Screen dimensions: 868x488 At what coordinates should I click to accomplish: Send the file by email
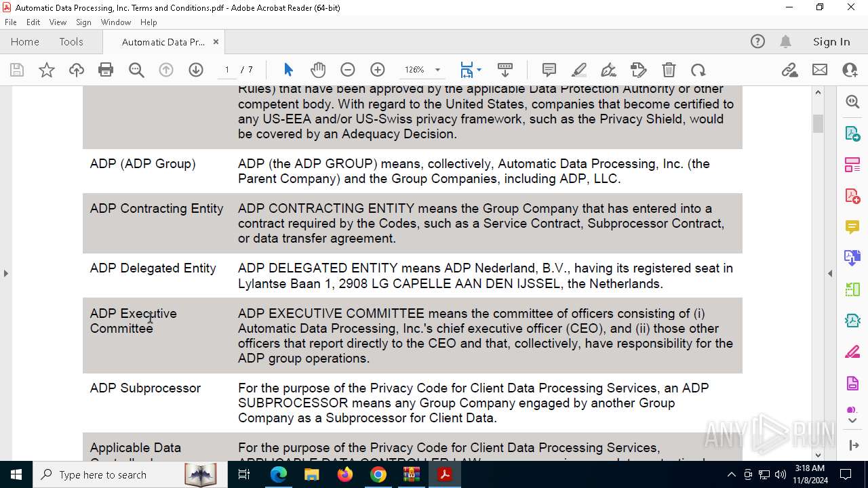pos(820,70)
